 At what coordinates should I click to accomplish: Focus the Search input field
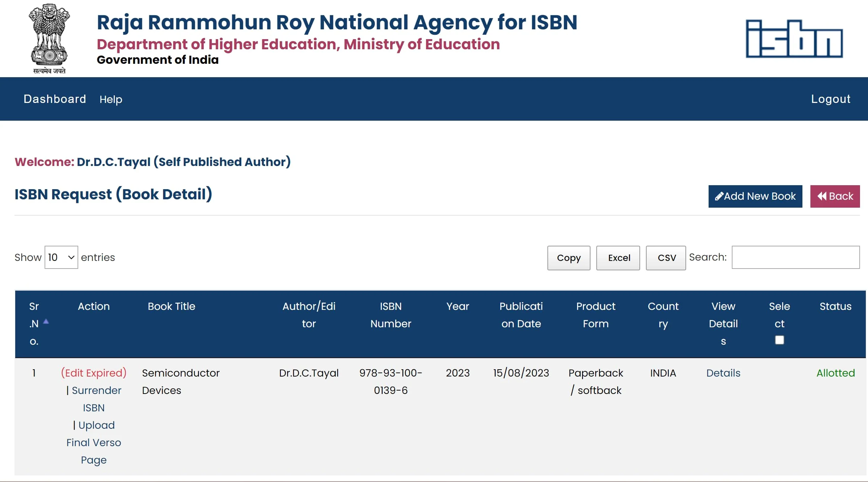796,257
